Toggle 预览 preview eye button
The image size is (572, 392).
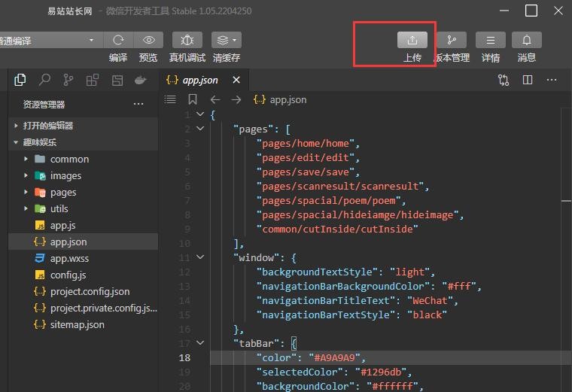[148, 41]
